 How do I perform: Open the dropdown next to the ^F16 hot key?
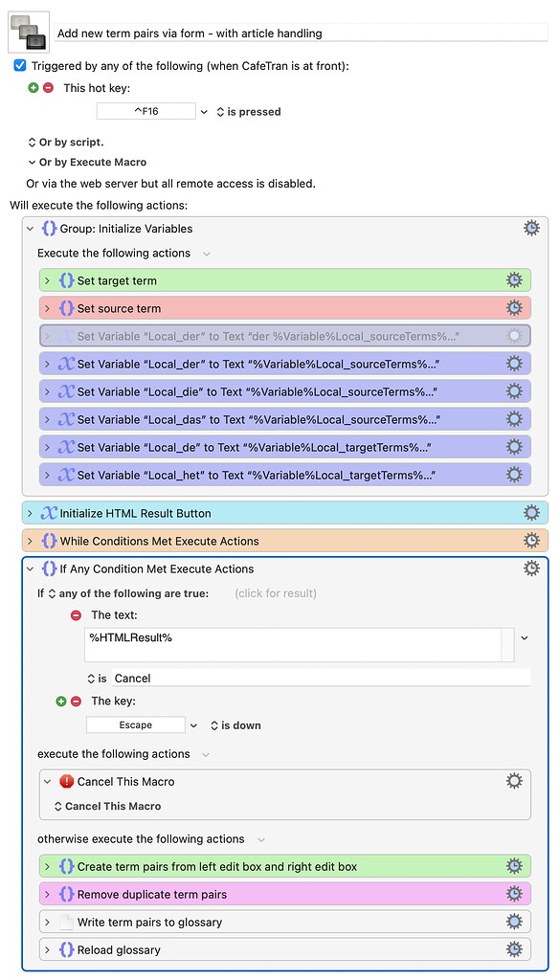point(204,112)
